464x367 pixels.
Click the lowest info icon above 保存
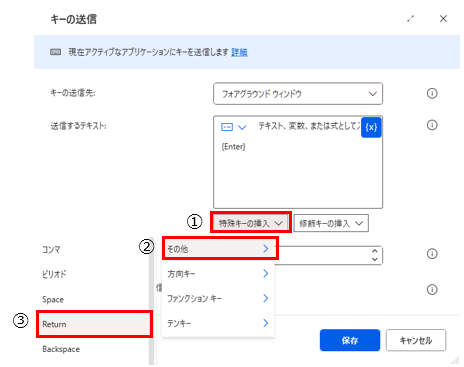click(x=432, y=289)
